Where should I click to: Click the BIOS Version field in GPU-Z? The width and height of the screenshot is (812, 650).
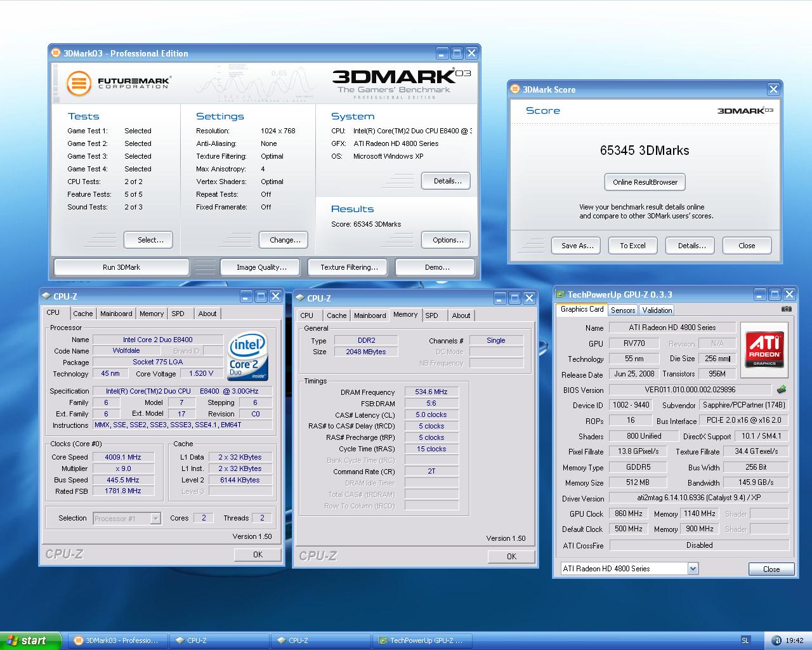690,390
